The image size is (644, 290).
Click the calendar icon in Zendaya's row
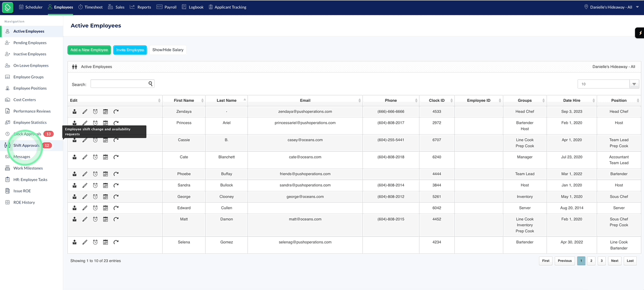106,111
